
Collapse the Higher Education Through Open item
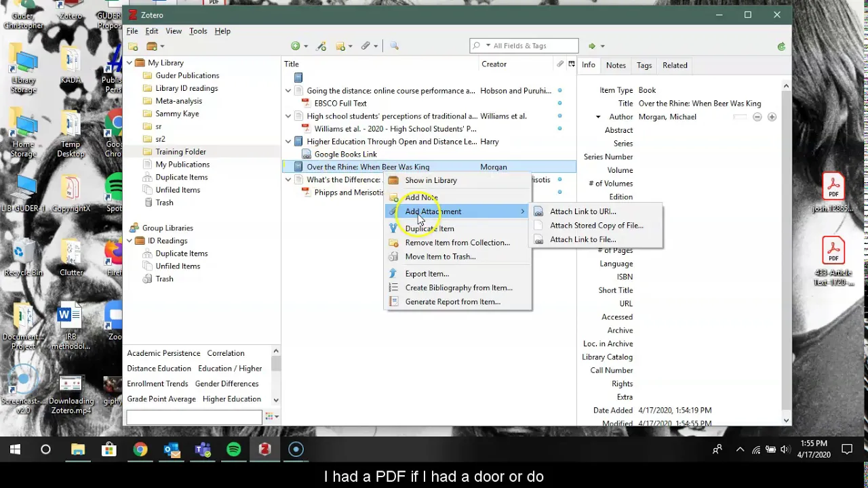tap(288, 142)
